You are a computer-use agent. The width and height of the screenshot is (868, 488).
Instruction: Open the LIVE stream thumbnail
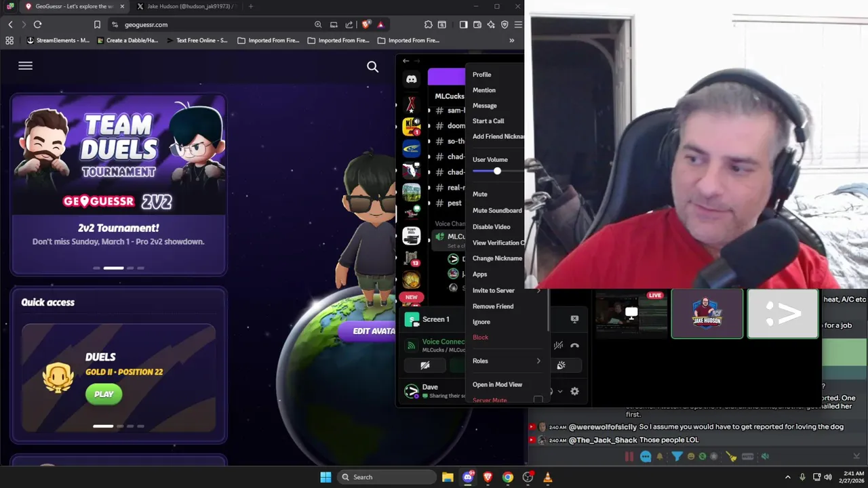pyautogui.click(x=631, y=314)
